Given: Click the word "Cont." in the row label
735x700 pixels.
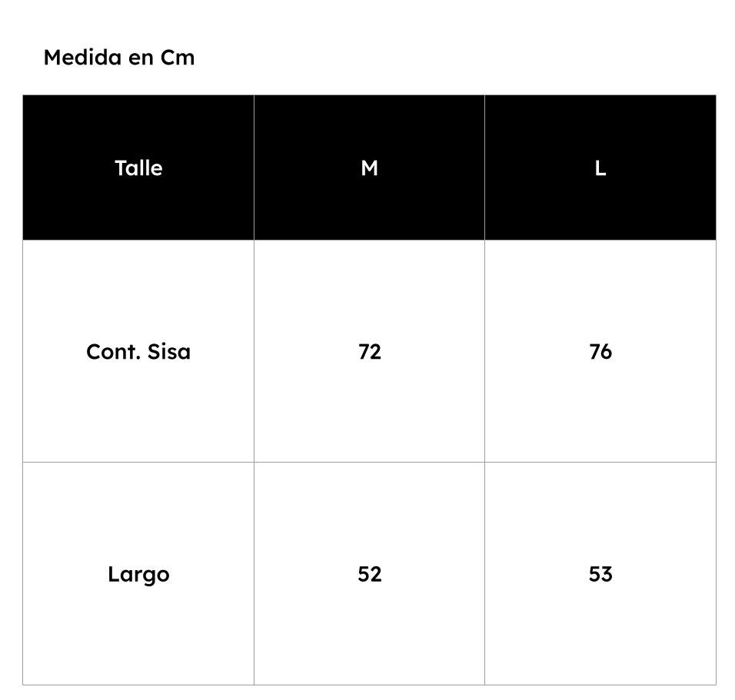Looking at the screenshot, I should point(113,351).
